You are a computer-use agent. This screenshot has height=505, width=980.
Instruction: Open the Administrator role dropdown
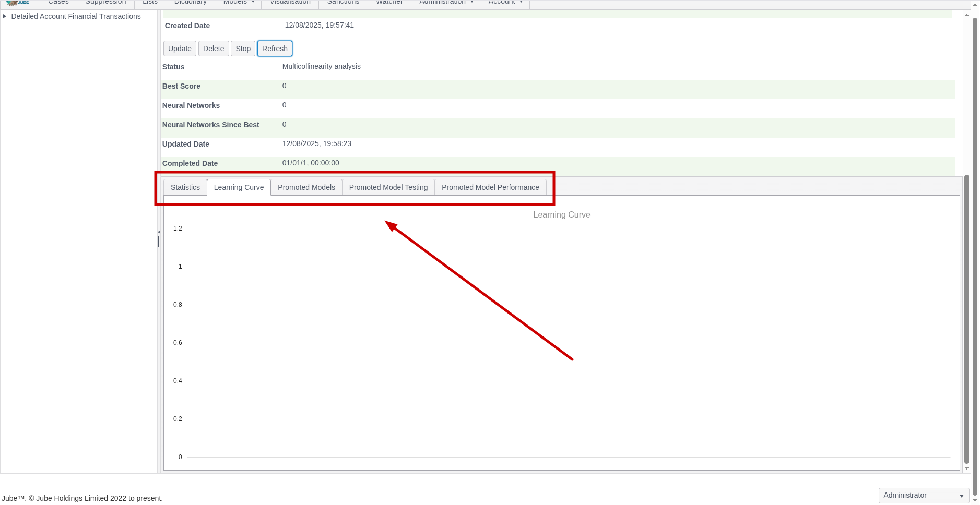tap(924, 495)
